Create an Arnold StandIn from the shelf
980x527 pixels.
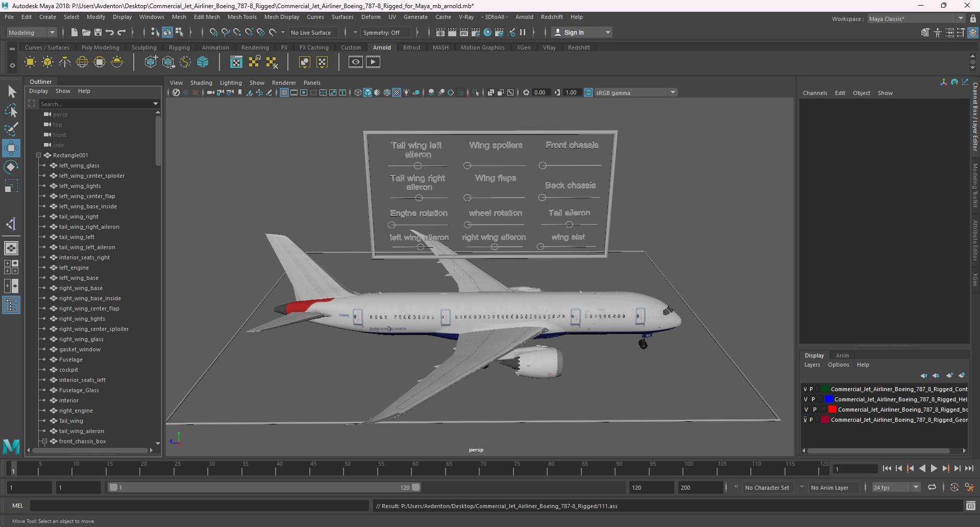(151, 62)
